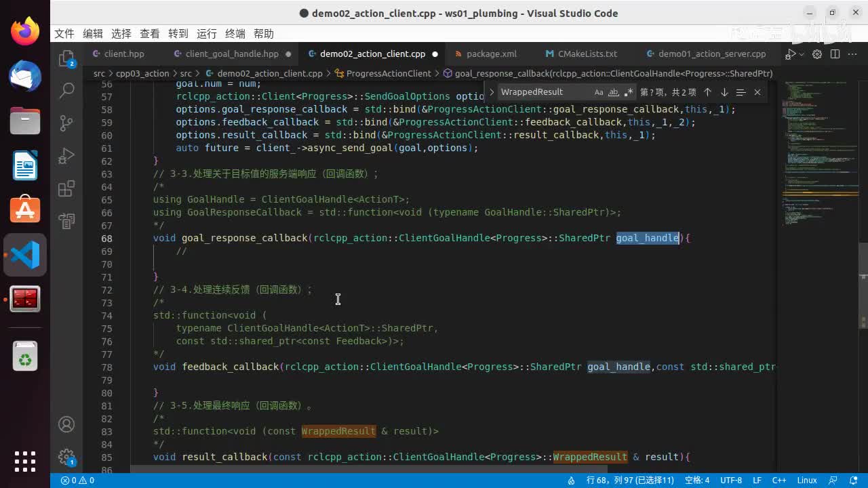Viewport: 868px width, 488px height.
Task: Open the 查看 menu
Action: (150, 34)
